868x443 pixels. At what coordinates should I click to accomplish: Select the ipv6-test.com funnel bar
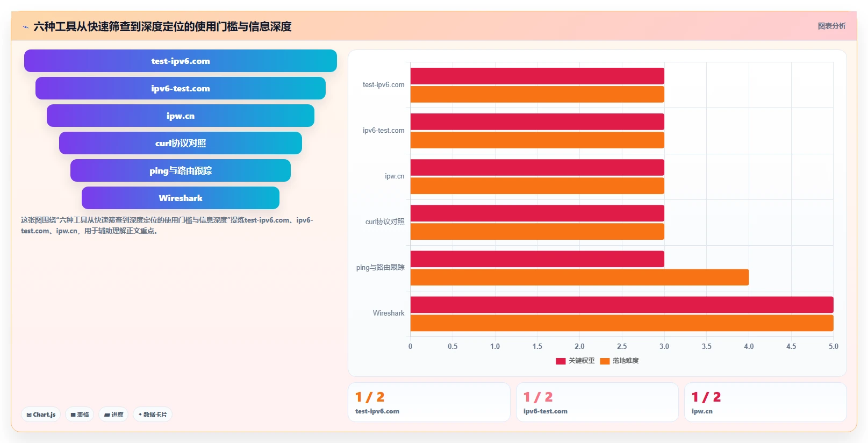click(x=181, y=88)
